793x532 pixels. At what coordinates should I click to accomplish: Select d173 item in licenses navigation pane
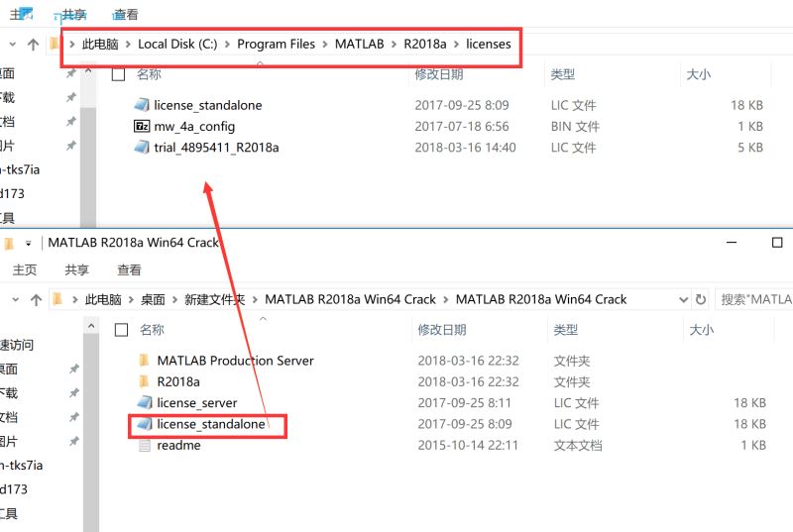12,193
